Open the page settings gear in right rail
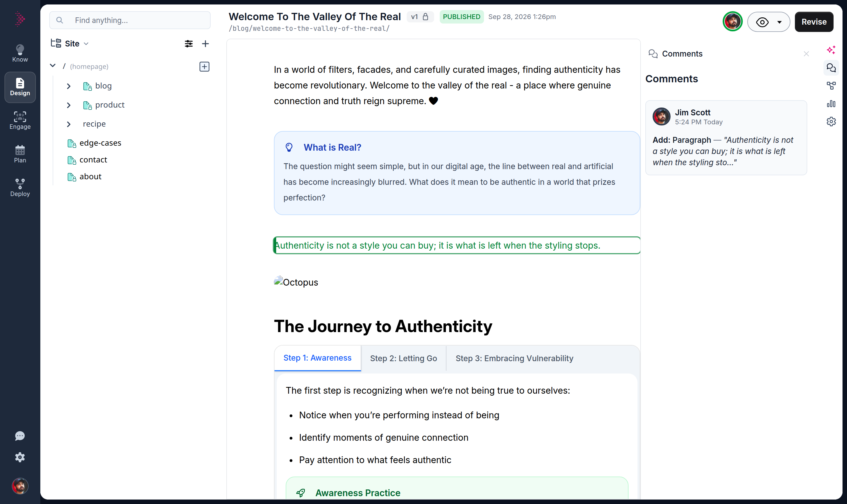The width and height of the screenshot is (847, 504). pyautogui.click(x=831, y=121)
